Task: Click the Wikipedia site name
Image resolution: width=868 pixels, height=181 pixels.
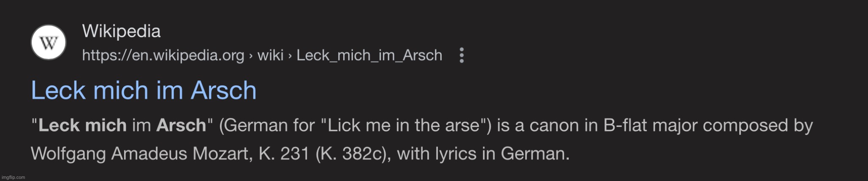Action: pos(121,31)
